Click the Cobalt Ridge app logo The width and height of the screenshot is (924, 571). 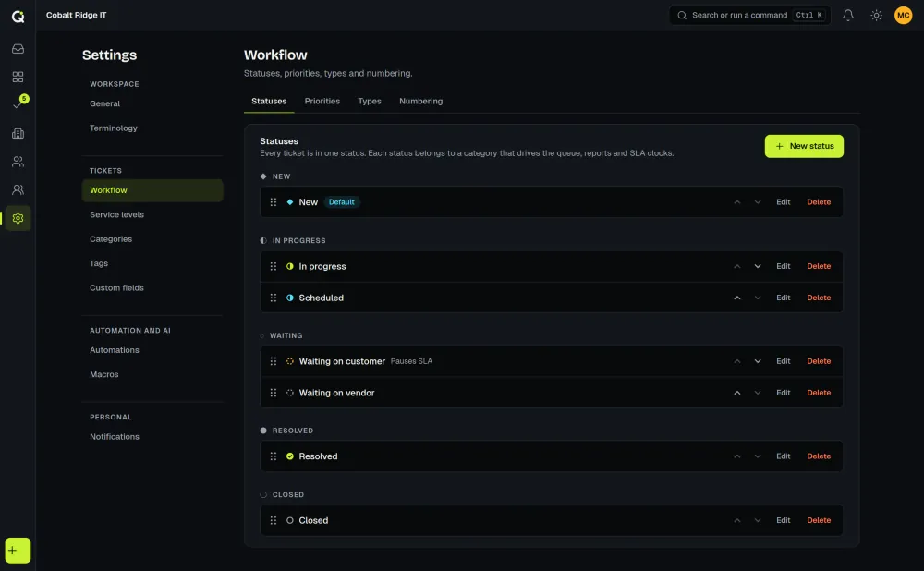18,16
